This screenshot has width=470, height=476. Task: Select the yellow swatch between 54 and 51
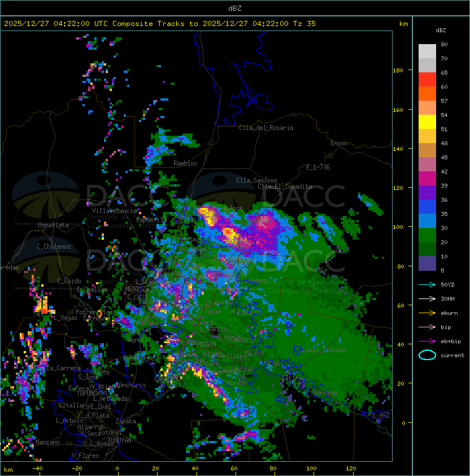click(427, 122)
